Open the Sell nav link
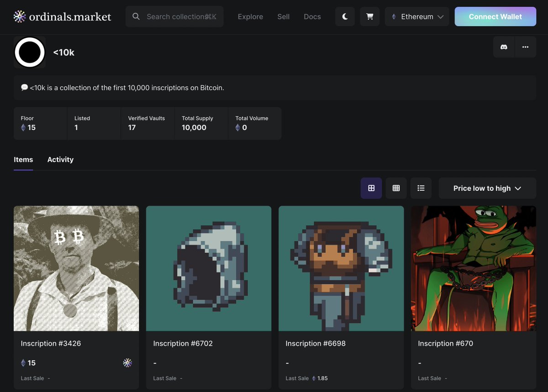Image resolution: width=548 pixels, height=392 pixels. coord(284,16)
